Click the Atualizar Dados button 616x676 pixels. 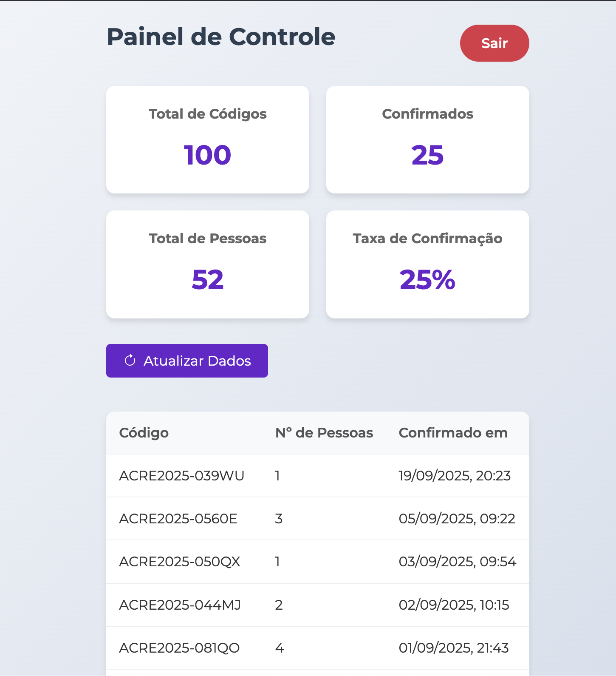187,361
